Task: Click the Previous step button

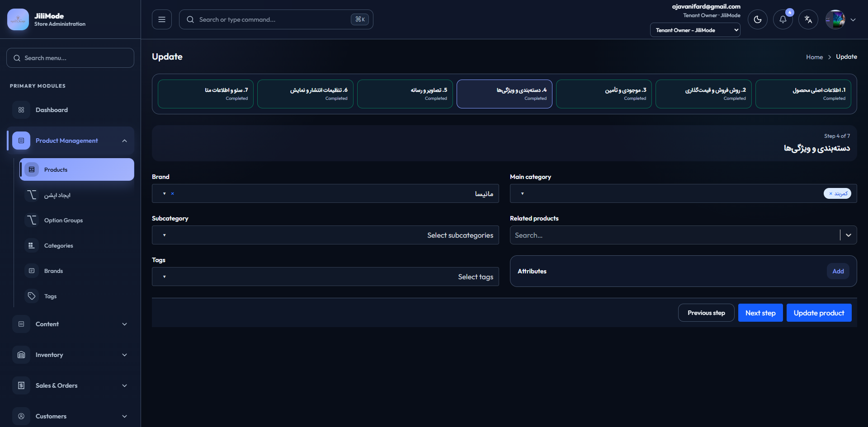Action: pyautogui.click(x=706, y=313)
